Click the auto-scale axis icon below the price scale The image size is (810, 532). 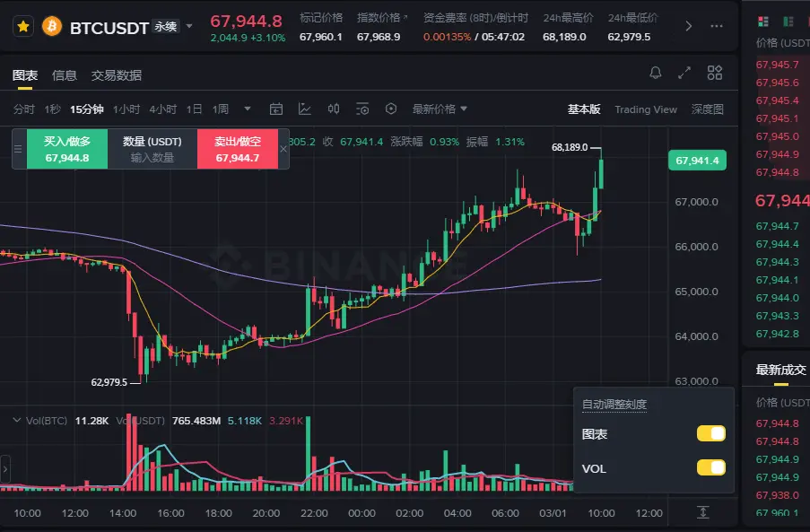(702, 512)
